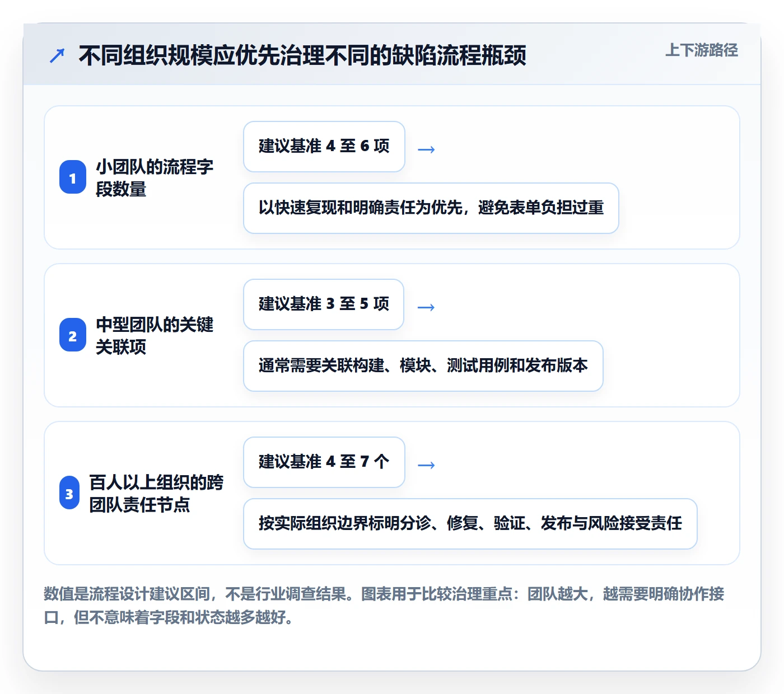Select the row title 中型团队的关键关联项
The height and width of the screenshot is (694, 784).
pos(155,335)
